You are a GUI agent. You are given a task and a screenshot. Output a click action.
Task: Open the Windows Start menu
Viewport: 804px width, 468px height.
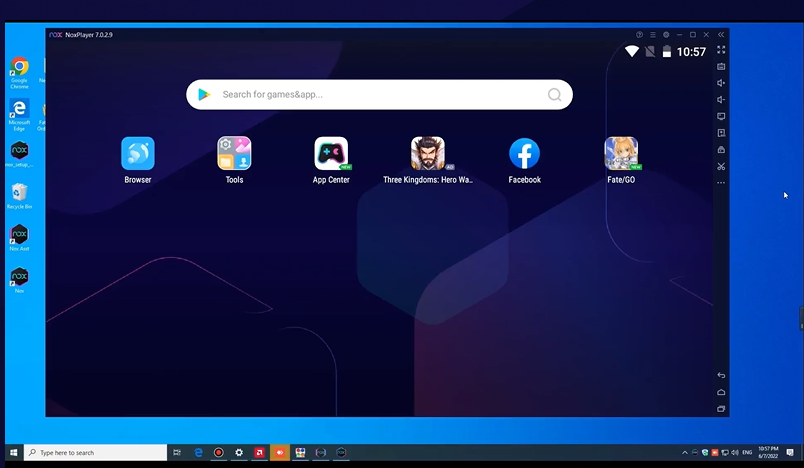point(14,453)
